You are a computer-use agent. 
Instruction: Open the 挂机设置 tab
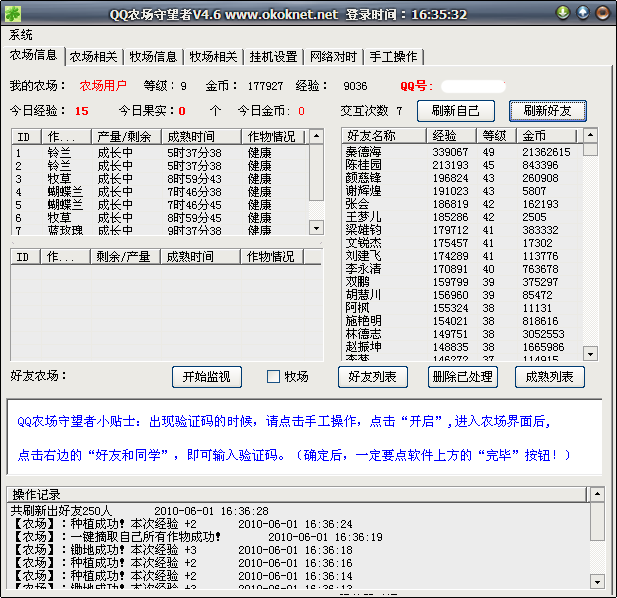click(271, 56)
